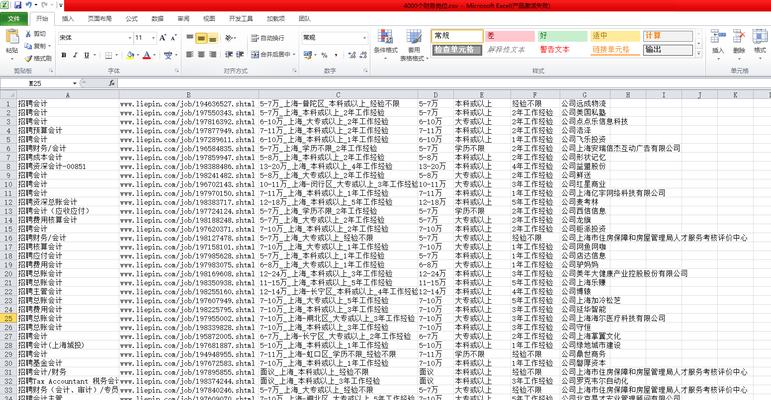Switch to the Formulas (公式) tab
771x400 pixels.
131,19
